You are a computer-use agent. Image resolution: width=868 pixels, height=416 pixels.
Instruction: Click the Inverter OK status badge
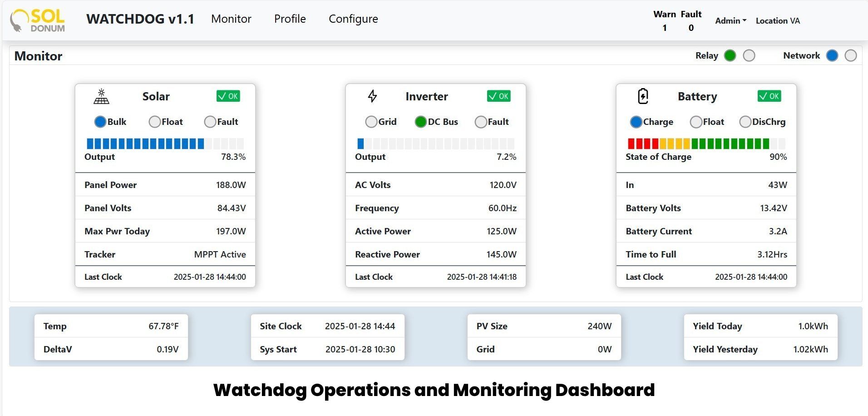499,96
